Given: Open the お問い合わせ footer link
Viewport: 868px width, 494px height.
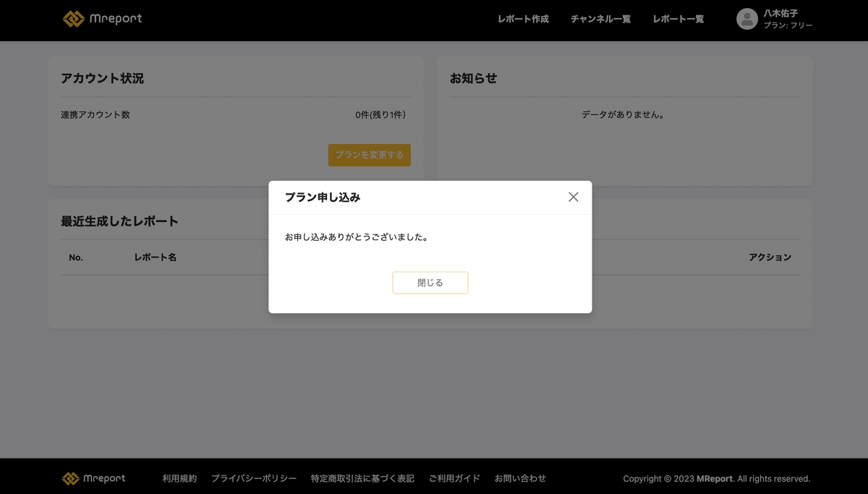Looking at the screenshot, I should 520,479.
